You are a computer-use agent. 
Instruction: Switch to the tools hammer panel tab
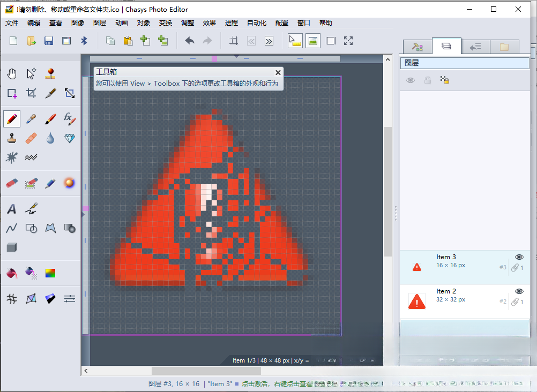click(417, 47)
